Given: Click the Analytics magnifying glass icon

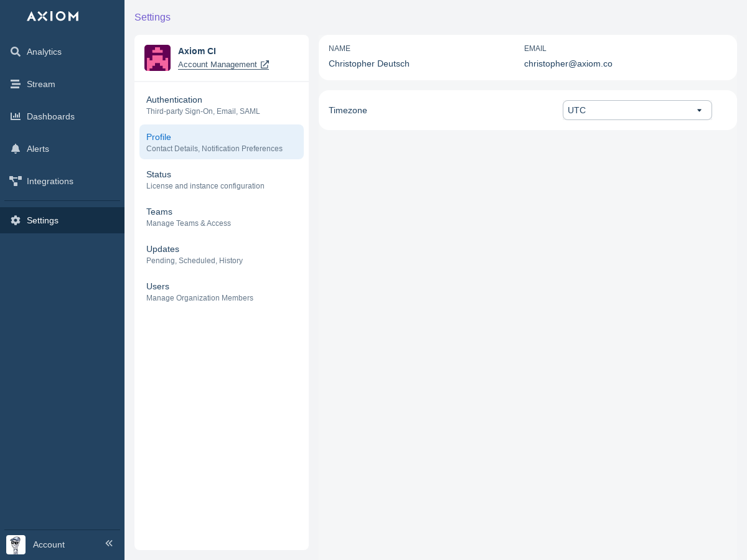Looking at the screenshot, I should [16, 52].
